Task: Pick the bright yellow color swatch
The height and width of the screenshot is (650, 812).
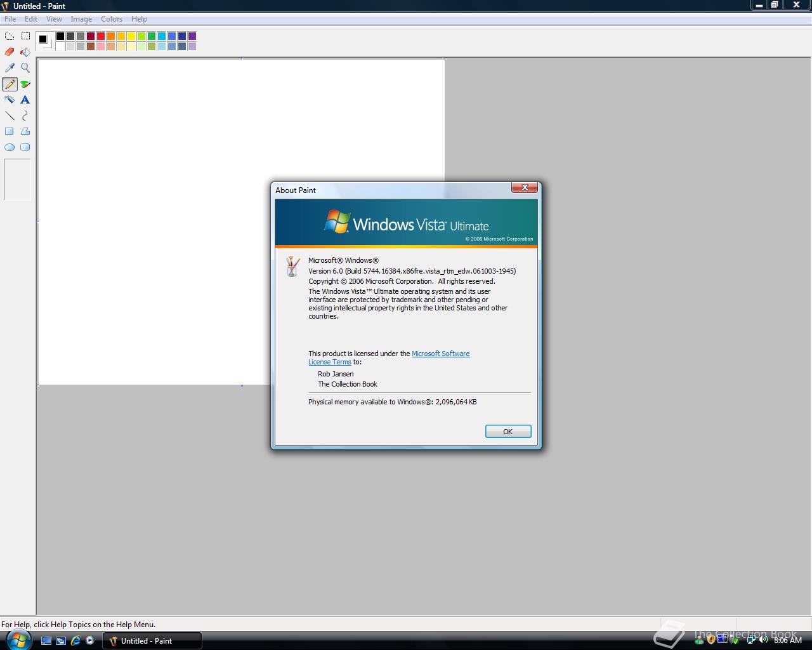Action: click(131, 36)
